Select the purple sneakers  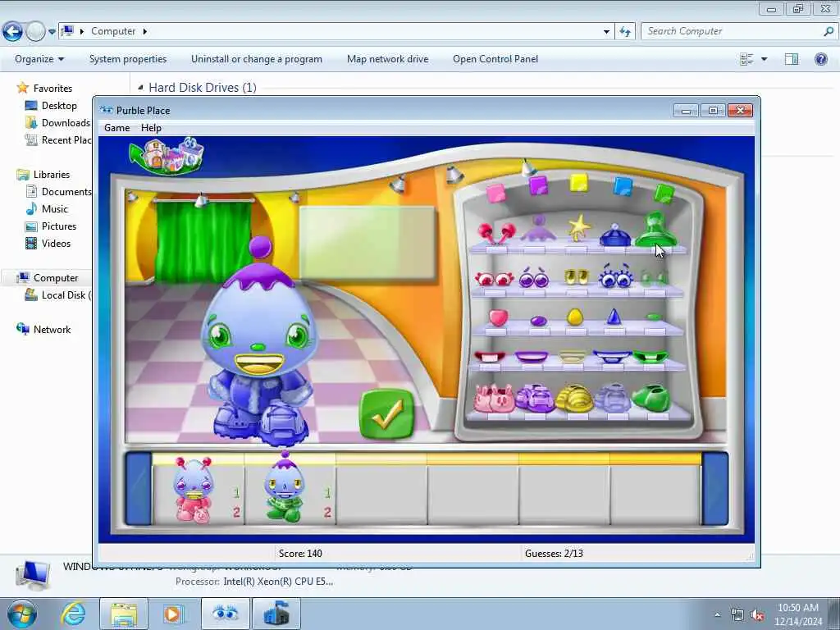click(x=535, y=399)
